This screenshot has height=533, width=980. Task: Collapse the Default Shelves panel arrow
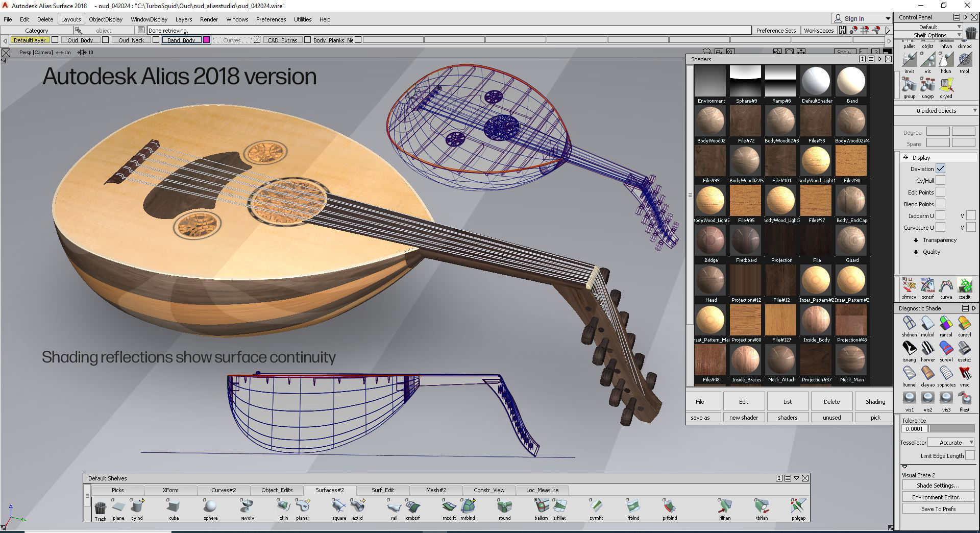[x=796, y=478]
